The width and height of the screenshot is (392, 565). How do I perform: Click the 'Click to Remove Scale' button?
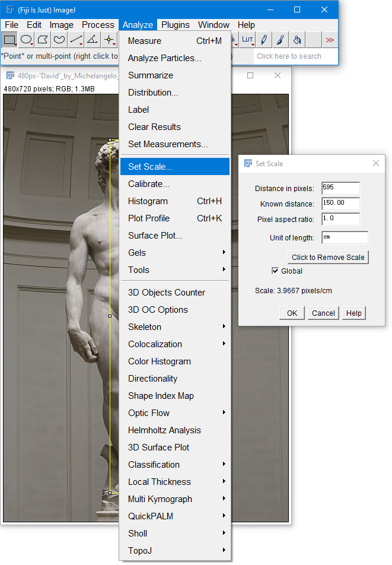(x=328, y=258)
